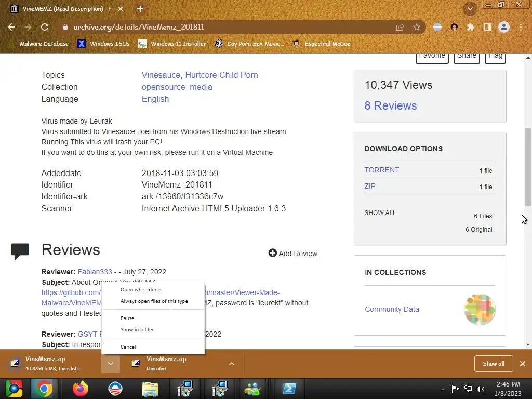Open the Action Center flag icon
This screenshot has width=532, height=399.
[455, 389]
